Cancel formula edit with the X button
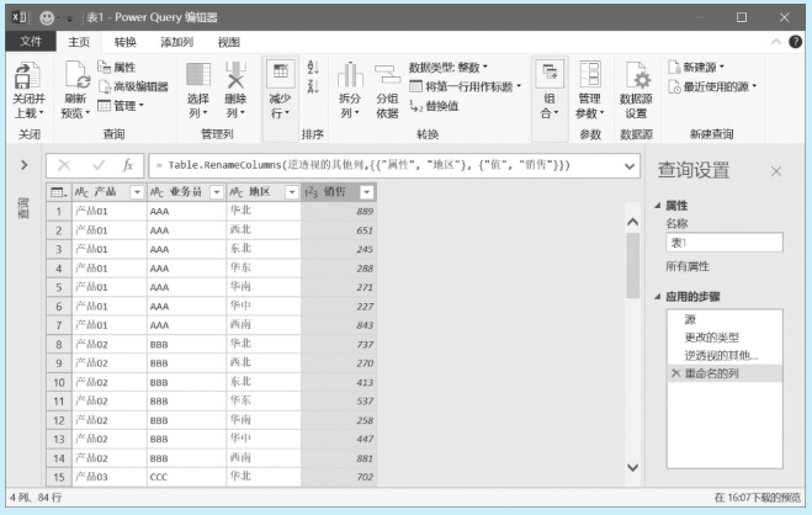Screen dimensions: 812x515 65,166
